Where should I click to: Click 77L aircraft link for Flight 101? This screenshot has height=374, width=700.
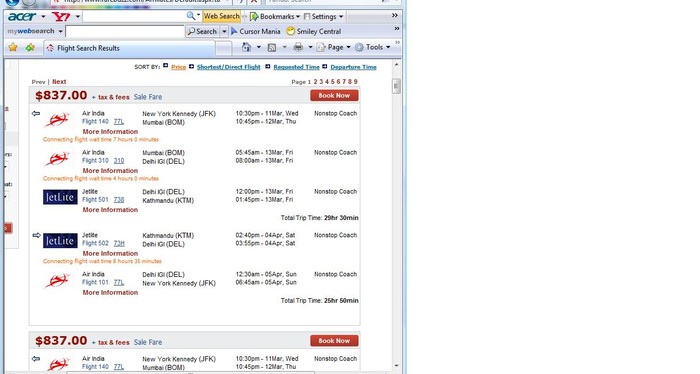pyautogui.click(x=119, y=283)
